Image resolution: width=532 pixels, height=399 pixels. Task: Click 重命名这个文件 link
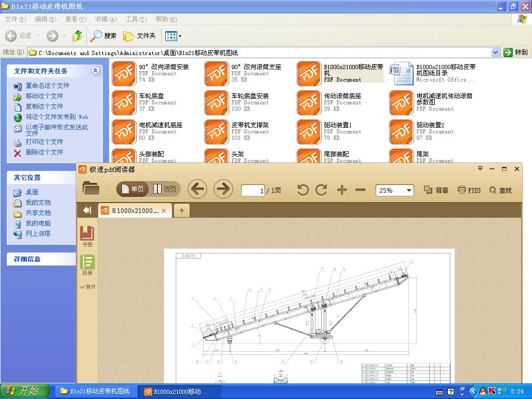(x=47, y=86)
